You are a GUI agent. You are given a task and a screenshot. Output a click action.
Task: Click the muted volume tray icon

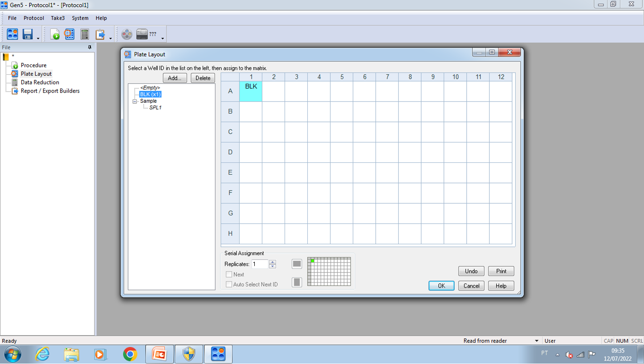click(569, 354)
